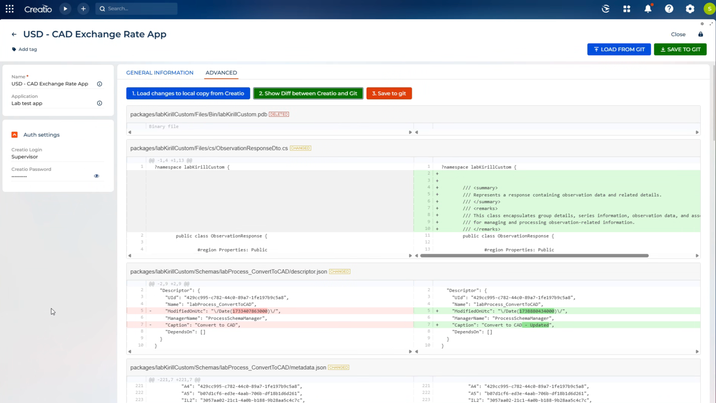Open the application hub grid icon

[x=626, y=9]
